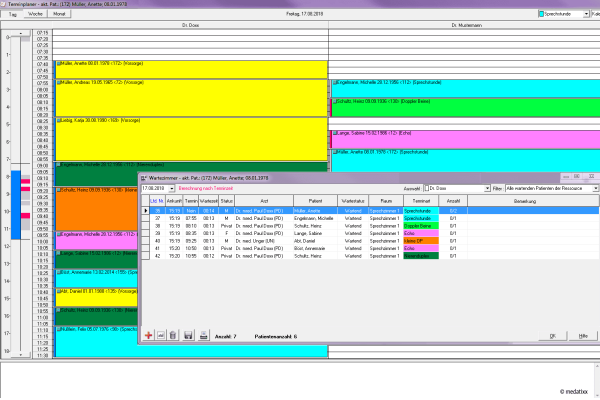Image resolution: width=600 pixels, height=400 pixels.
Task: Sort by the Lfd. Nr. column header
Action: pos(157,201)
